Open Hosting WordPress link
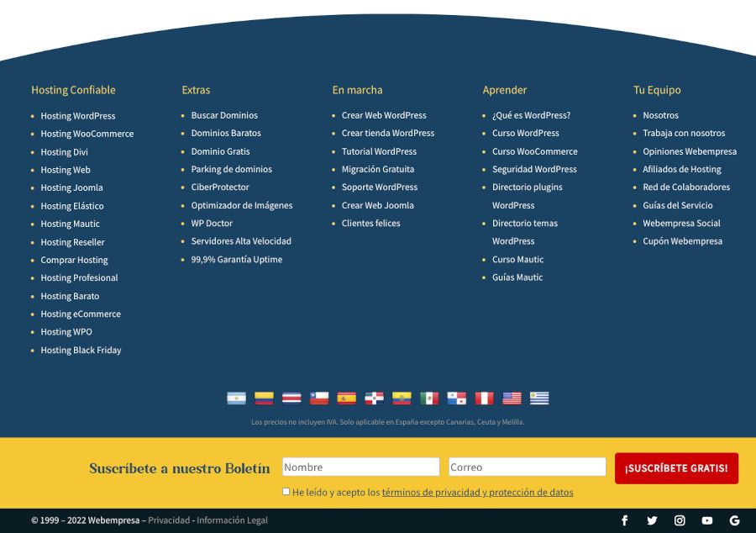 [x=78, y=116]
